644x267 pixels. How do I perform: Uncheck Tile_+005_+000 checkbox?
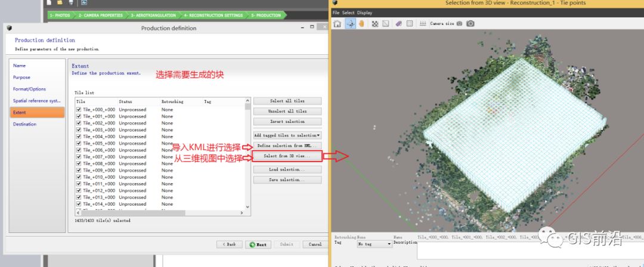[x=79, y=144]
